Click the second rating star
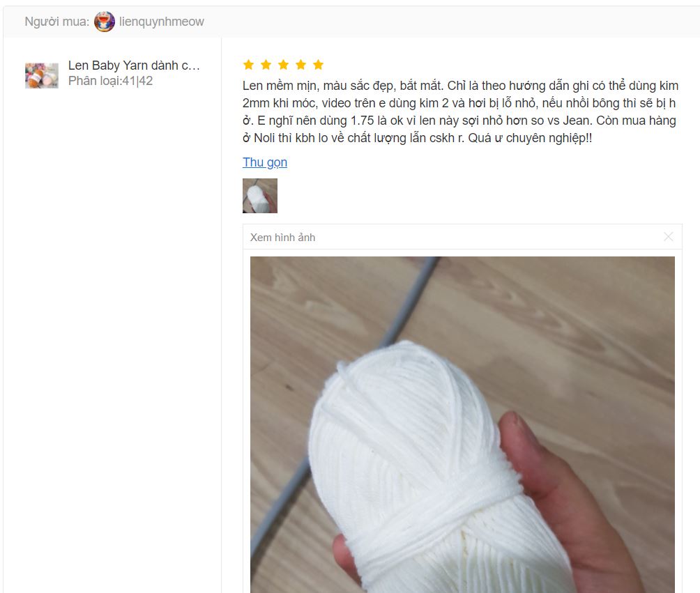 click(266, 65)
